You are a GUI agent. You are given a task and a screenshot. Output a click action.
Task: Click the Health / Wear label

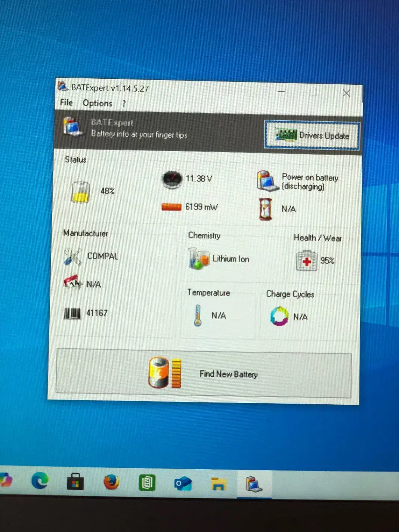318,238
